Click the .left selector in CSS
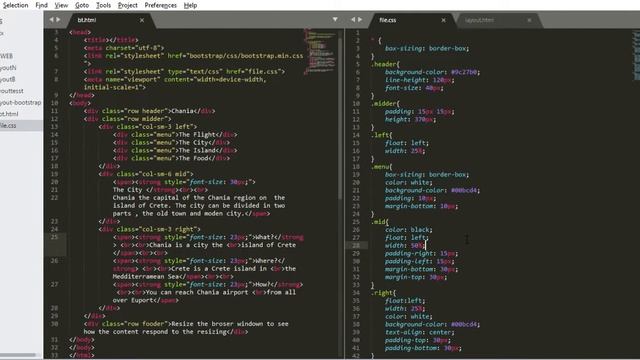Screen dimensions: 640x360 tap(381, 135)
